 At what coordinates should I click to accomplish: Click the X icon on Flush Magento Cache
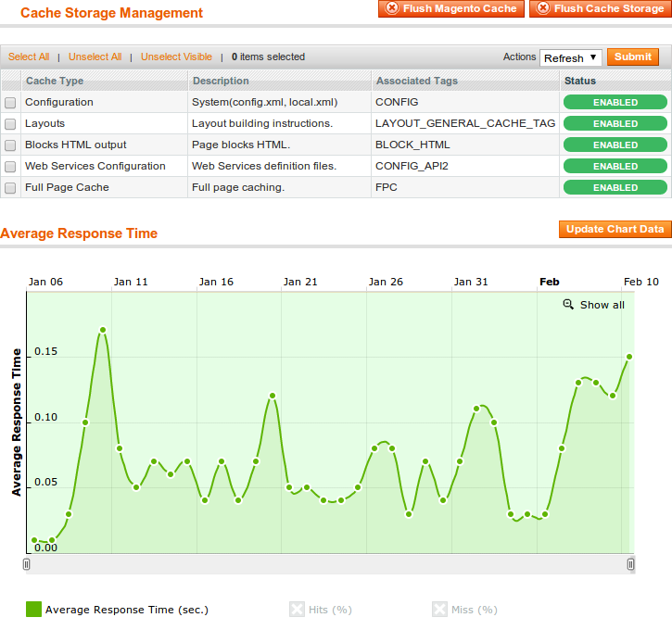(392, 7)
